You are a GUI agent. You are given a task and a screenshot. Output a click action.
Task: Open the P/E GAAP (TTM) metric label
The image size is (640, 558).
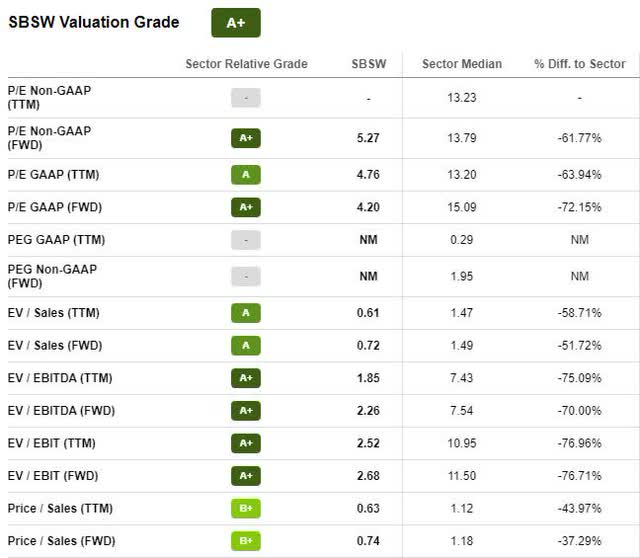[53, 175]
